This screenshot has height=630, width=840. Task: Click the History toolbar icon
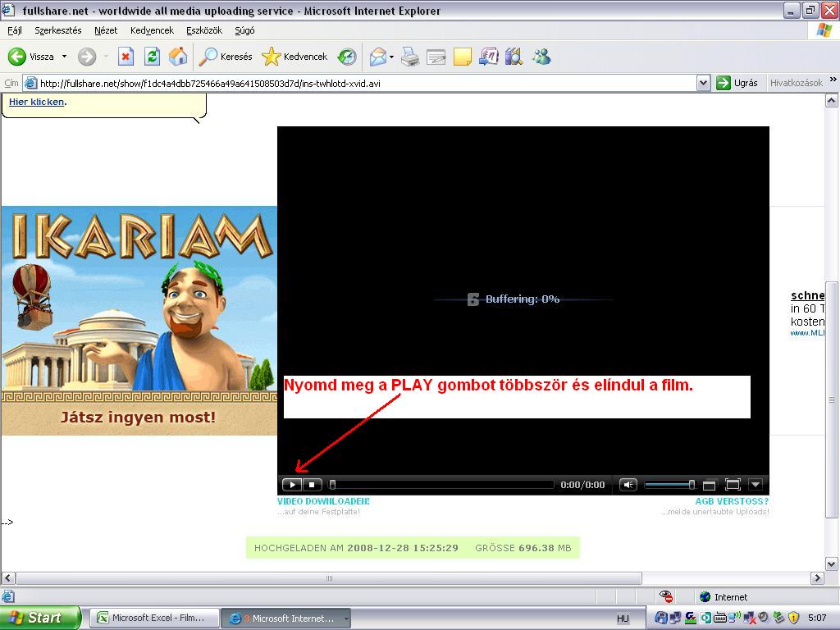click(x=348, y=57)
